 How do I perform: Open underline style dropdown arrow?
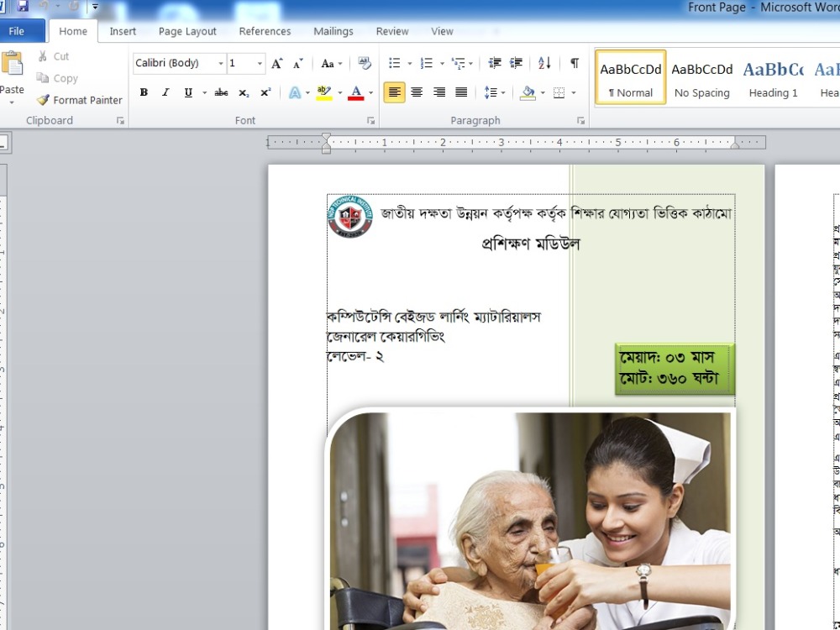point(204,92)
